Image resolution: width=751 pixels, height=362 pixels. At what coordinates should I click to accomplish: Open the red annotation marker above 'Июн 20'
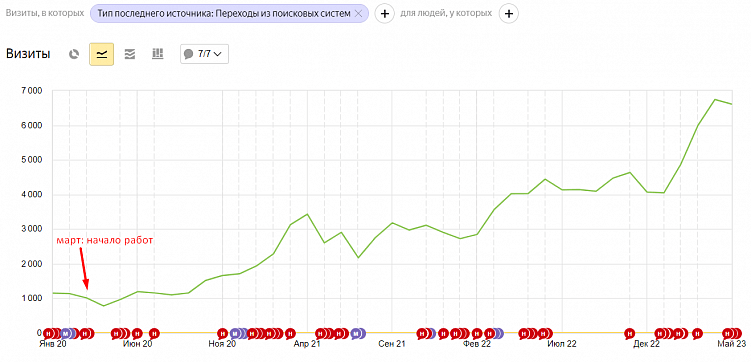click(137, 333)
